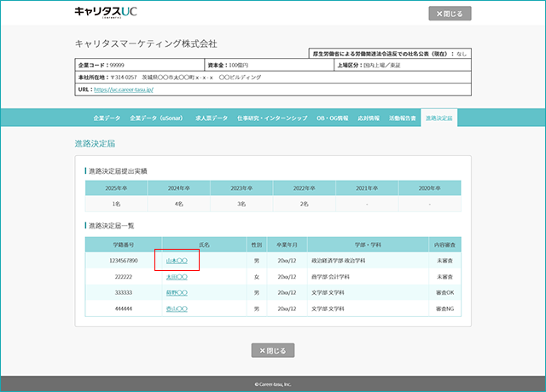Click the 3名 count cell
546x392 pixels.
(241, 204)
